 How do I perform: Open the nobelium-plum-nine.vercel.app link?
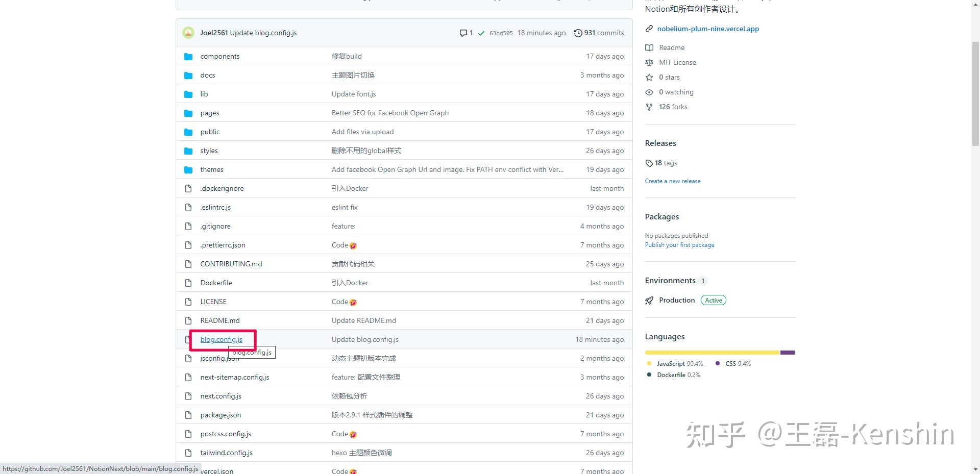[x=708, y=29]
